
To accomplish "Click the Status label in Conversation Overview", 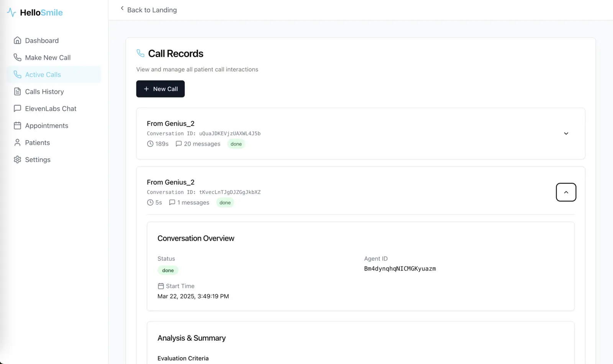I will pos(166,259).
